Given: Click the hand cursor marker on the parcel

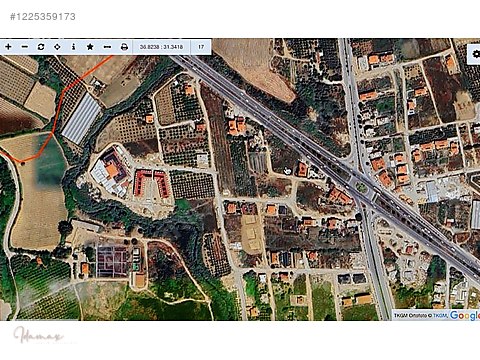Looking at the screenshot, I should [x=288, y=171].
